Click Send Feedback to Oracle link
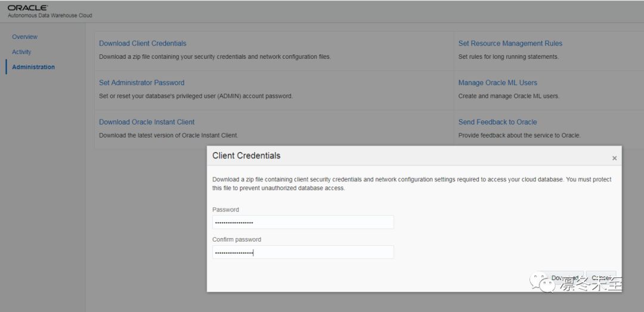The height and width of the screenshot is (312, 644). pos(497,122)
